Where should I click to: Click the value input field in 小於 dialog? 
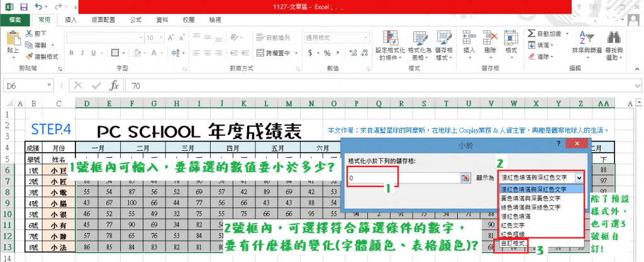(403, 178)
